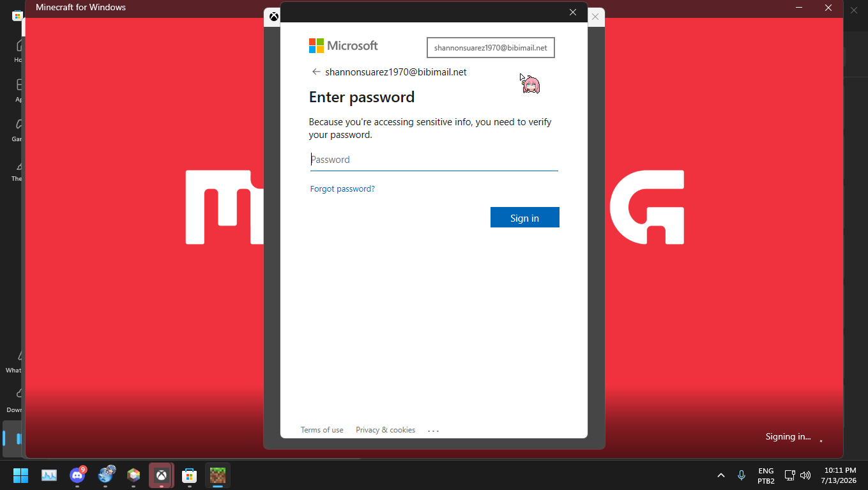Screen dimensions: 868x490
Task: Open the colorful hexagon taskbar app
Action: coord(133,475)
